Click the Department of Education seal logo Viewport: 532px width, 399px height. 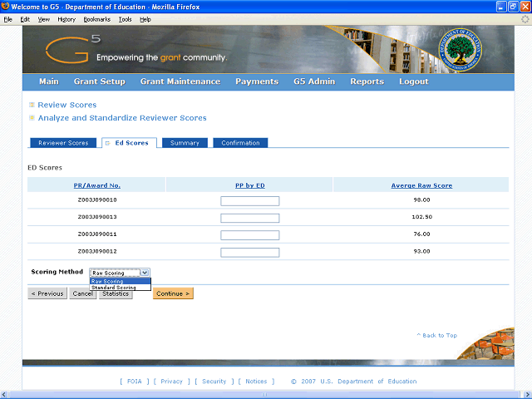pyautogui.click(x=460, y=50)
